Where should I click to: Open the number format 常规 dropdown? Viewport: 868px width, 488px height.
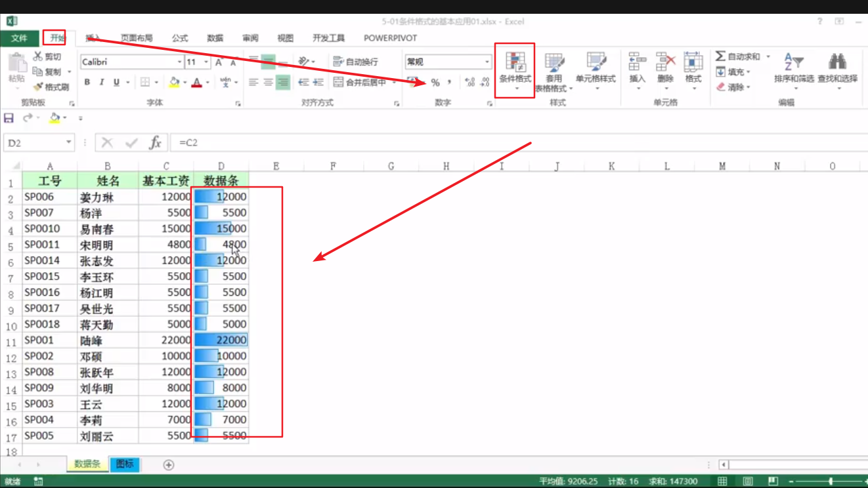pyautogui.click(x=487, y=62)
